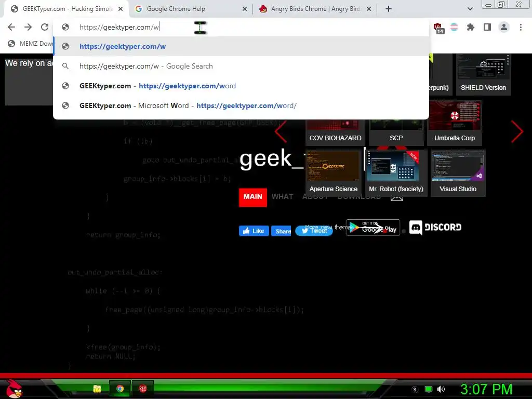Open the Discord link
This screenshot has height=399, width=532.
pyautogui.click(x=435, y=228)
